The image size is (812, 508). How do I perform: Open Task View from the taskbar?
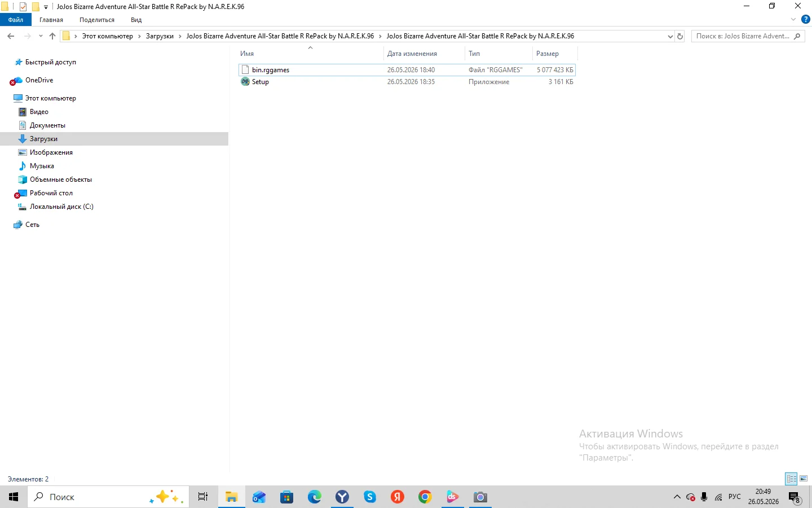pos(203,497)
